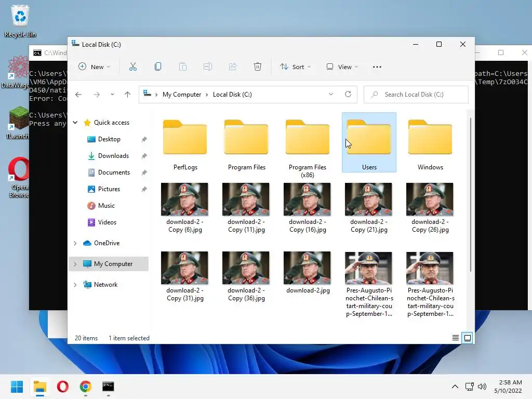Open volume control in system tray

pyautogui.click(x=482, y=387)
